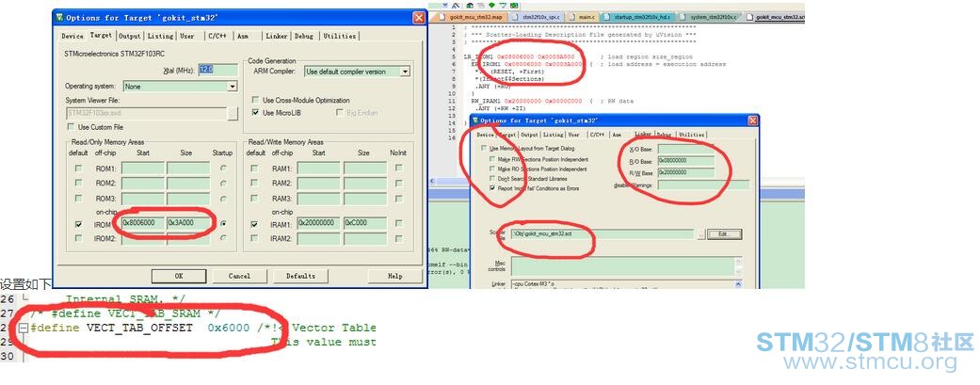Toggle the IRAM1 default checkbox
This screenshot has height=385, width=980.
click(x=254, y=224)
